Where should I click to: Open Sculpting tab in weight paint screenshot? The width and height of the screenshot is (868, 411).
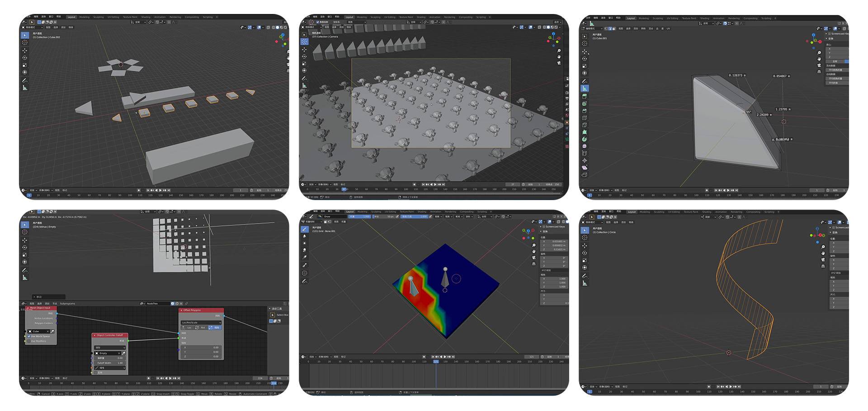(376, 211)
